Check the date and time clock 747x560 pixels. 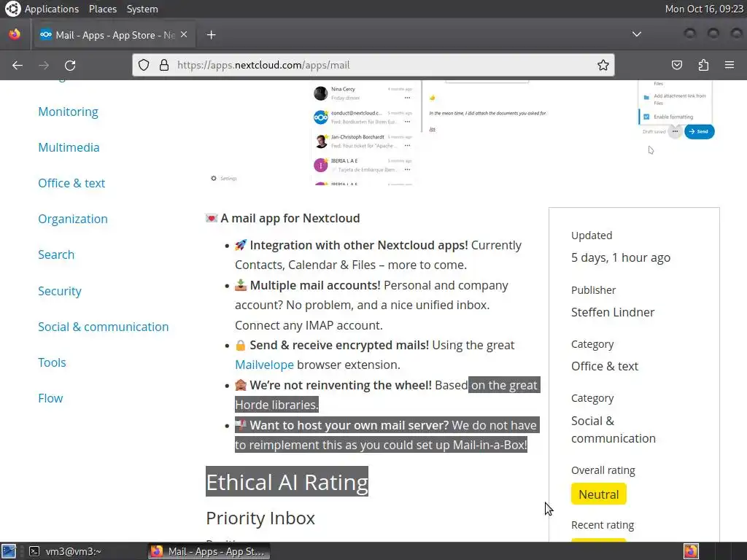point(704,9)
